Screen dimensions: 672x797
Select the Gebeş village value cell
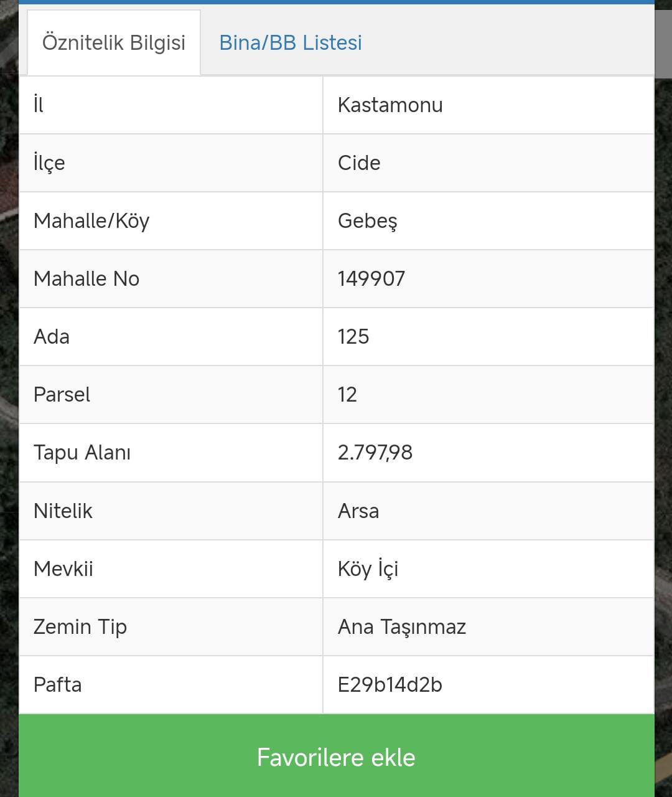pyautogui.click(x=488, y=220)
